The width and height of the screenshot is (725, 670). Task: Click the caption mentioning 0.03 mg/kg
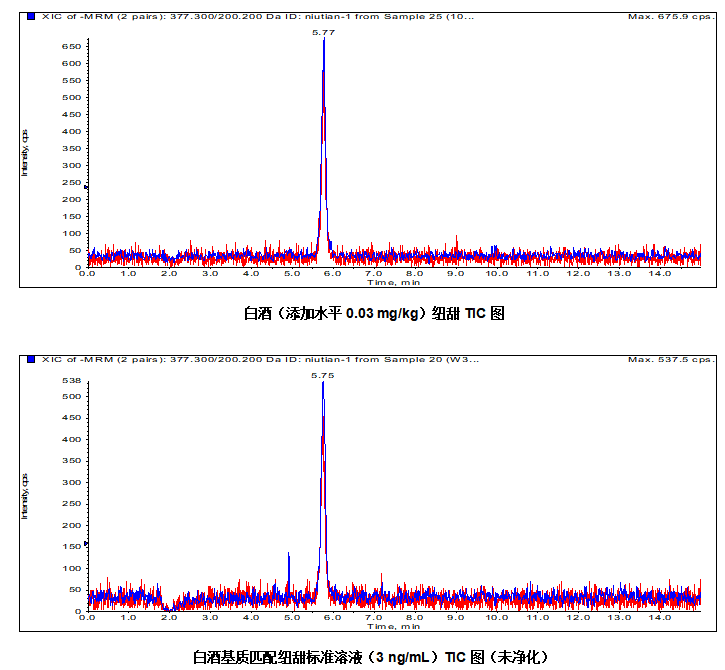click(x=374, y=313)
